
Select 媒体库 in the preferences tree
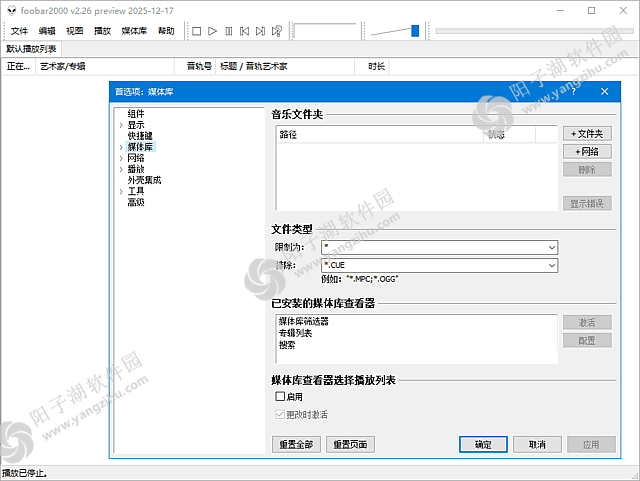140,147
